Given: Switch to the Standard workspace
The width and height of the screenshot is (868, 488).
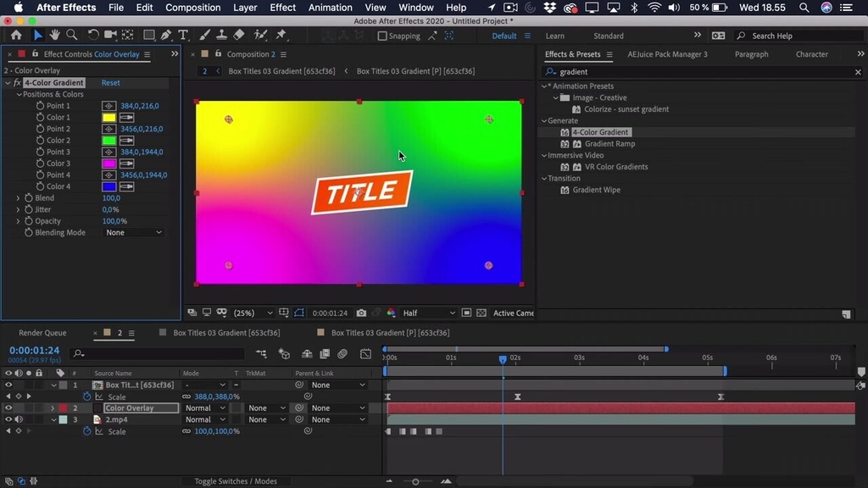Looking at the screenshot, I should [x=609, y=36].
